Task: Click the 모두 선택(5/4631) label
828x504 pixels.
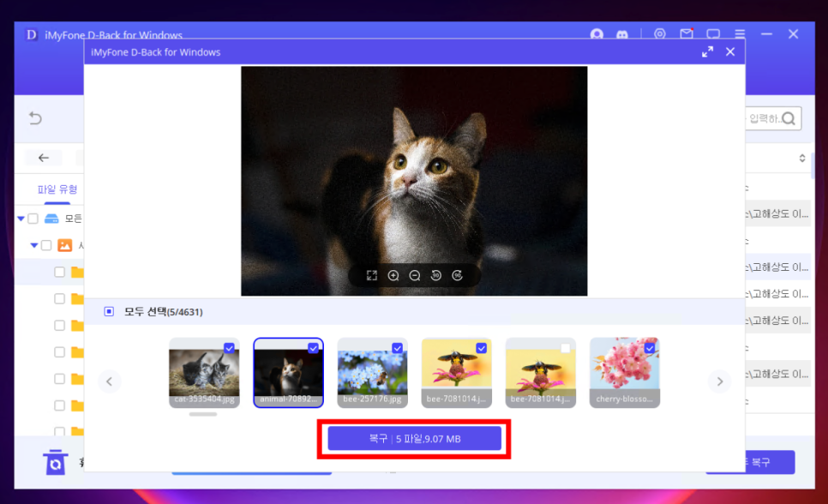Action: tap(164, 312)
